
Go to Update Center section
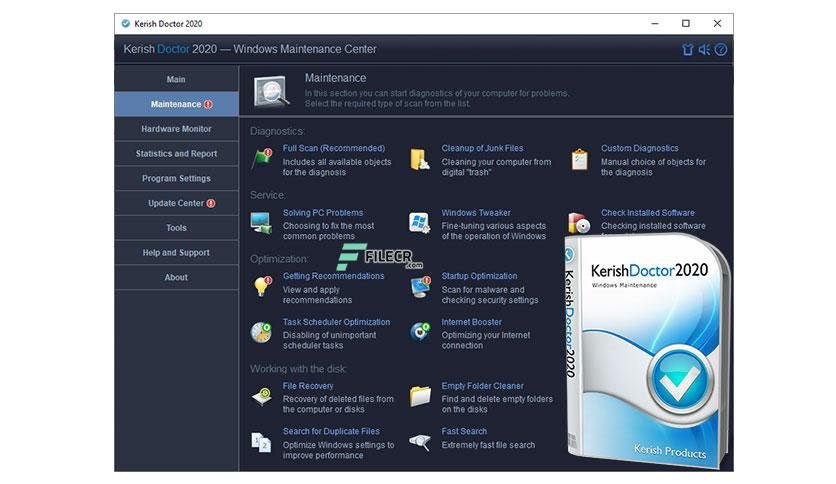pyautogui.click(x=176, y=203)
